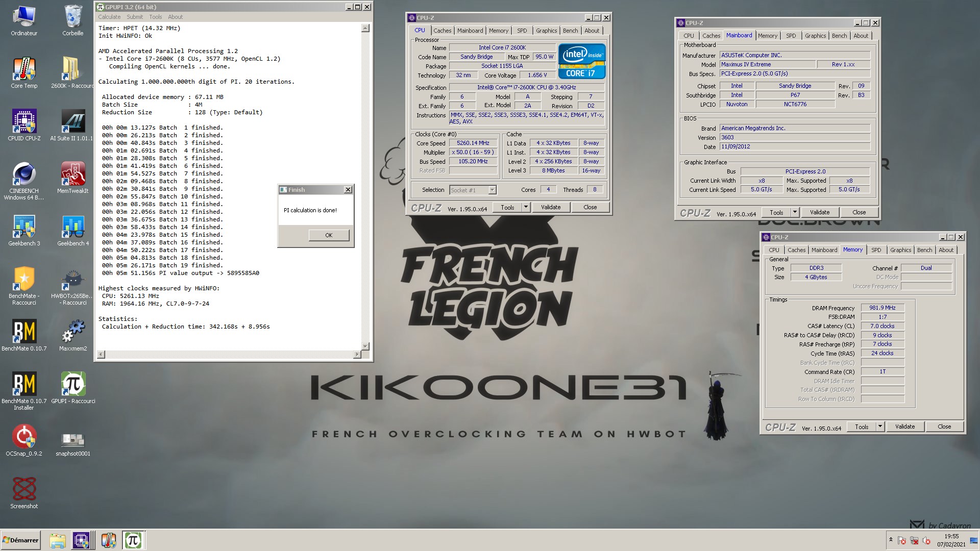980x551 pixels.
Task: Open SPD tab in the CPU window
Action: (522, 31)
